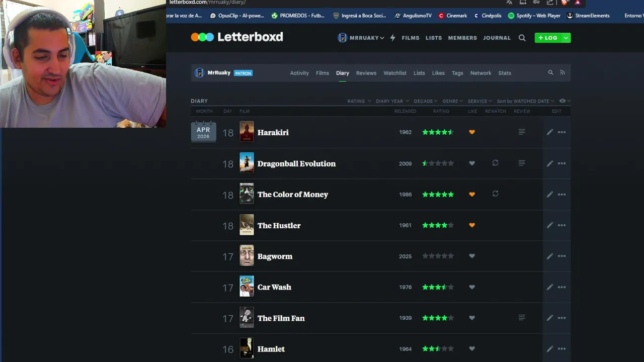Edit the Hamlet entry pencil

[550, 349]
